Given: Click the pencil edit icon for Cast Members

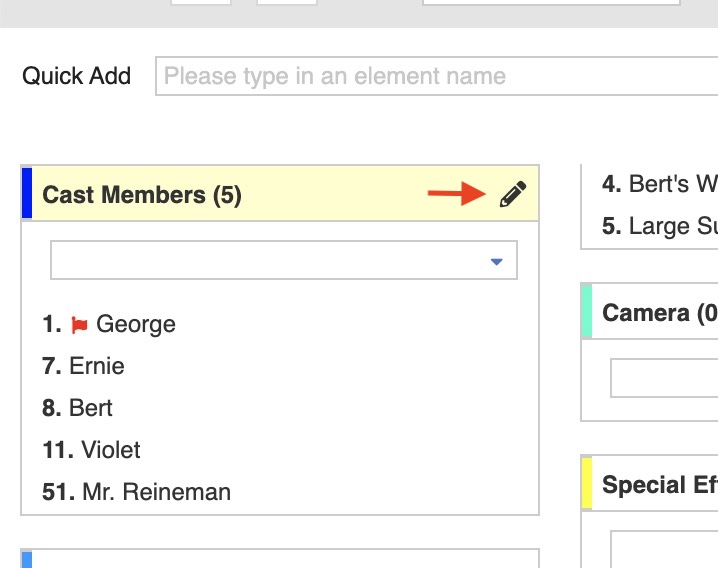Looking at the screenshot, I should (x=512, y=194).
